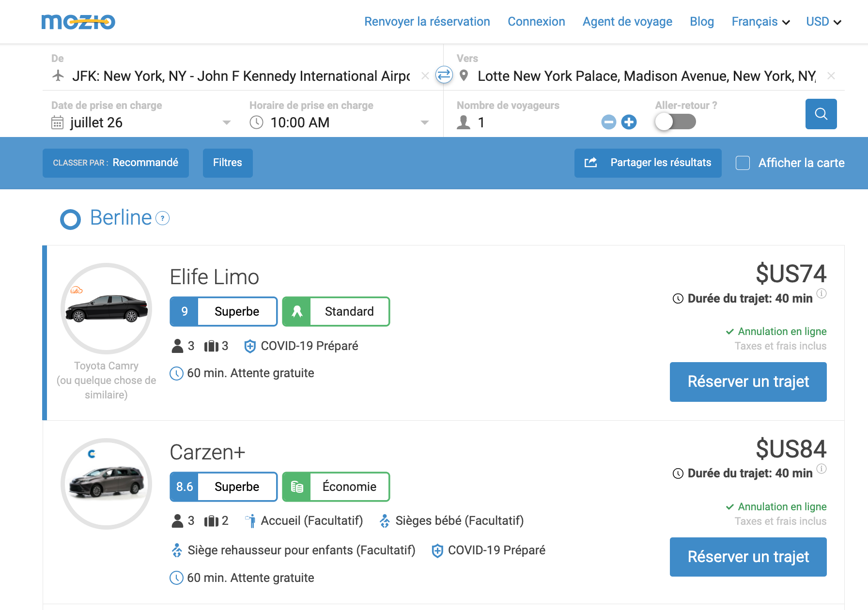The image size is (868, 610).
Task: Click info icon beside Elife Limo trip duration
Action: point(821,293)
